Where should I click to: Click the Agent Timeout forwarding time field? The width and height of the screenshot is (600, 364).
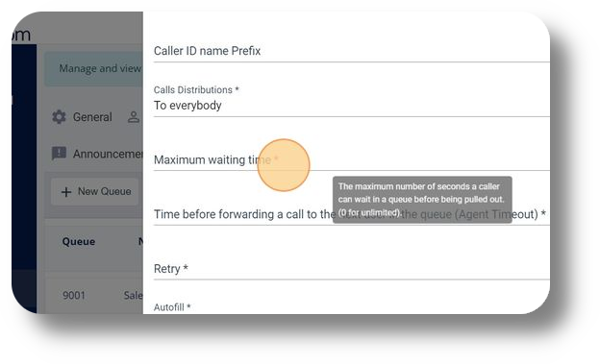tap(352, 214)
